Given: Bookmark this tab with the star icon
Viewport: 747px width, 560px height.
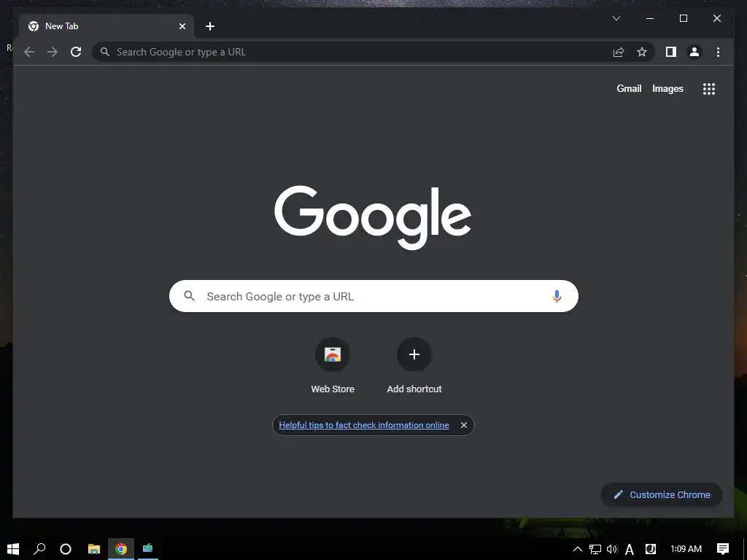Looking at the screenshot, I should [642, 52].
